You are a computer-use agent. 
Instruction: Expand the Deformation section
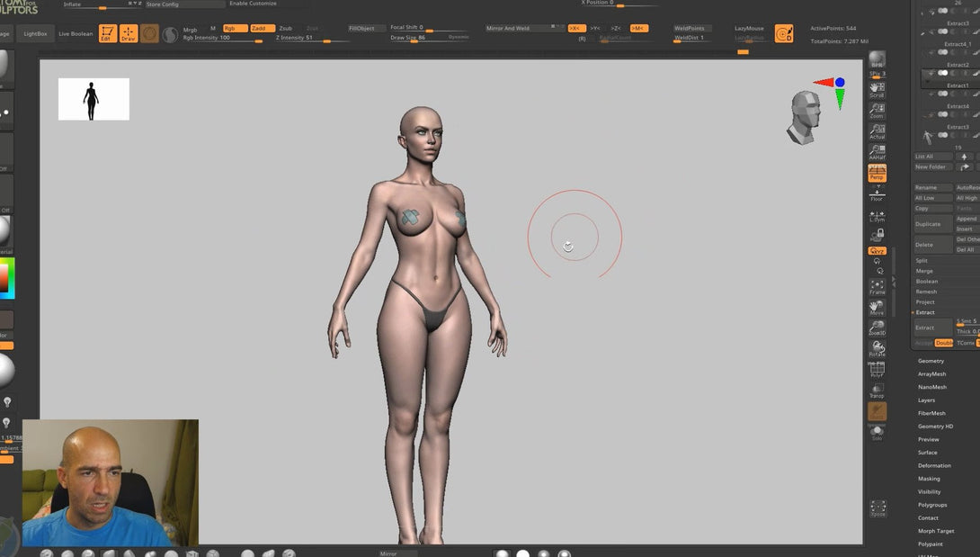934,466
